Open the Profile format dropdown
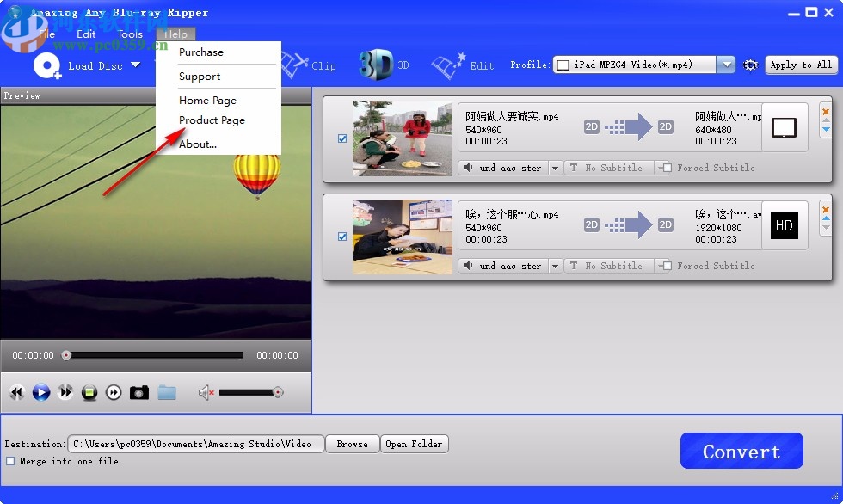Image resolution: width=843 pixels, height=504 pixels. pyautogui.click(x=725, y=64)
